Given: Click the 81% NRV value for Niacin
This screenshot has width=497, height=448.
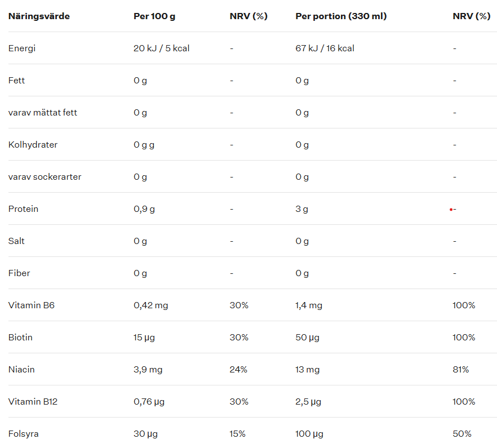Looking at the screenshot, I should pos(460,370).
